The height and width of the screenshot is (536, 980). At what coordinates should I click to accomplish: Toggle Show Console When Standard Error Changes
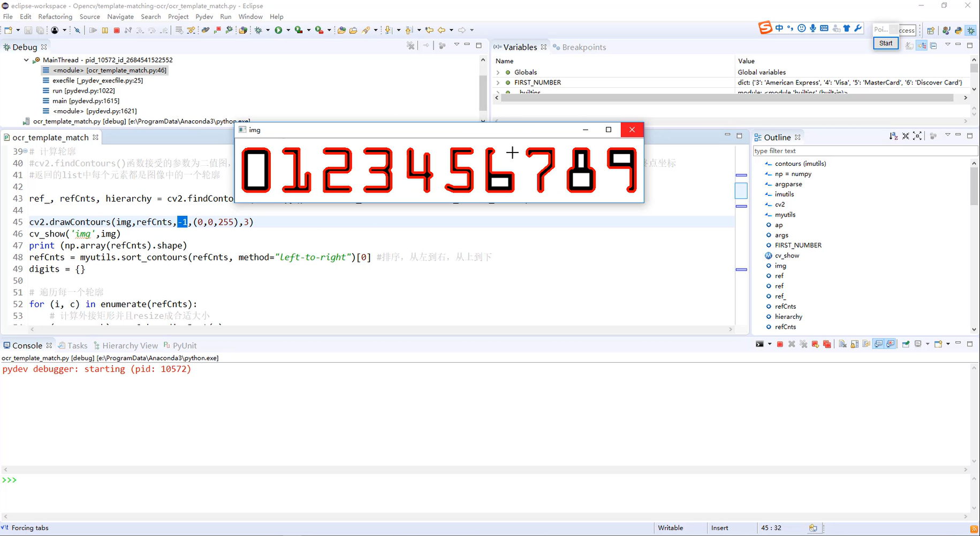tap(890, 344)
